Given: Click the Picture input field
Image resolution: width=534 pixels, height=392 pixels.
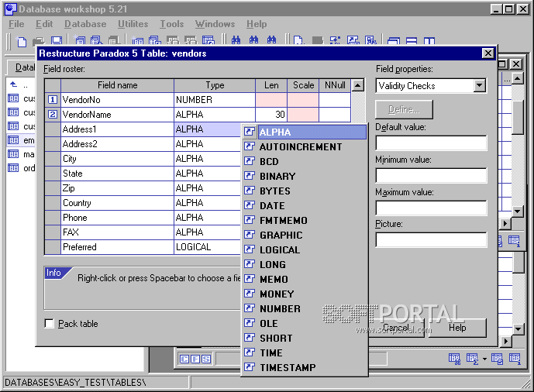Looking at the screenshot, I should (x=431, y=240).
